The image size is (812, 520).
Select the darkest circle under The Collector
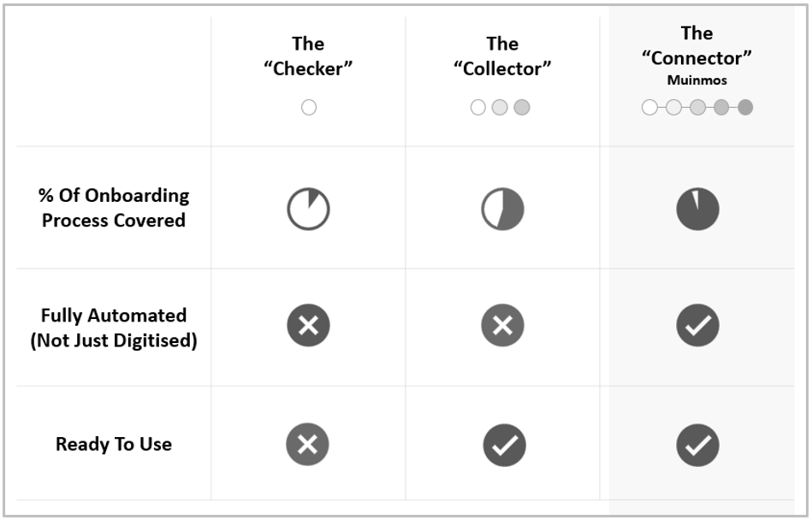pyautogui.click(x=522, y=108)
